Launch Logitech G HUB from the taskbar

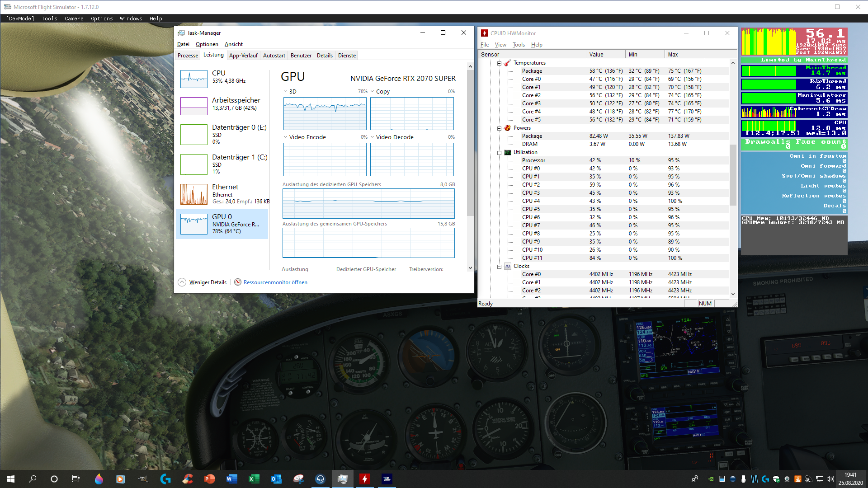tap(165, 479)
